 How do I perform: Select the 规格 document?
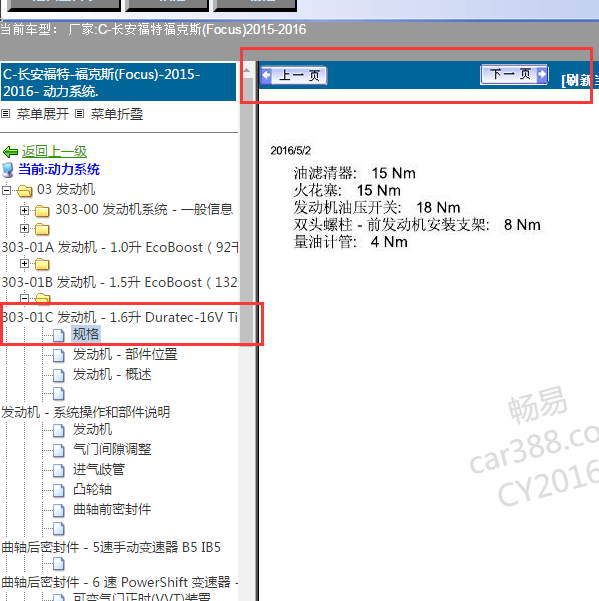pyautogui.click(x=86, y=334)
